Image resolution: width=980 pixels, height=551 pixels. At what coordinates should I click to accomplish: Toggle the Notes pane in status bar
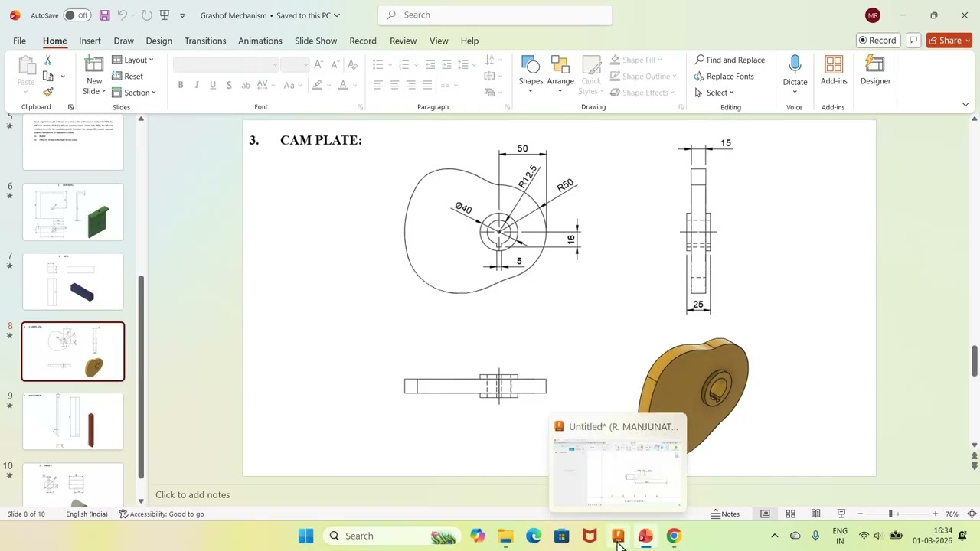pos(725,514)
